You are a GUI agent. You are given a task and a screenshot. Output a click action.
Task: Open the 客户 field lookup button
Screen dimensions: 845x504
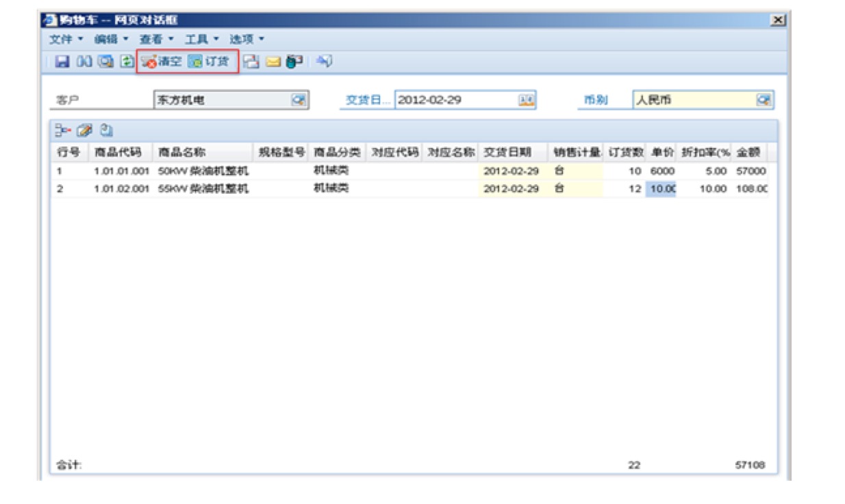click(x=299, y=100)
